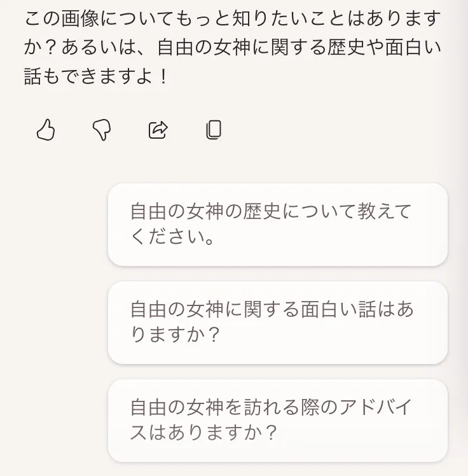Click the thumbs down icon
This screenshot has width=468, height=476.
tap(102, 130)
